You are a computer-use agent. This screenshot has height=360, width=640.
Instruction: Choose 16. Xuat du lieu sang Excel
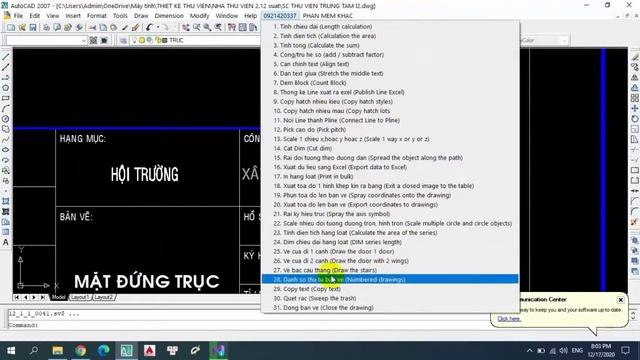tap(390, 167)
